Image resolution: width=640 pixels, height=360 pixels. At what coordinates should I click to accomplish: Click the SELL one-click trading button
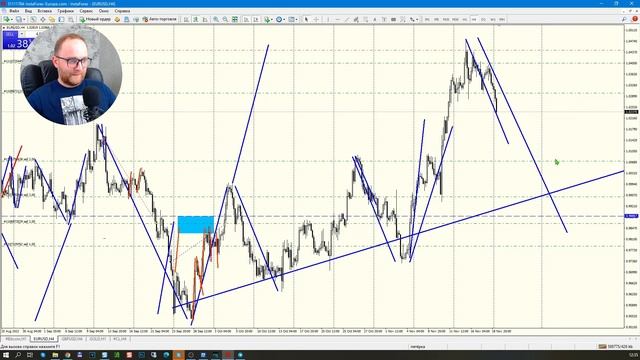tap(10, 34)
